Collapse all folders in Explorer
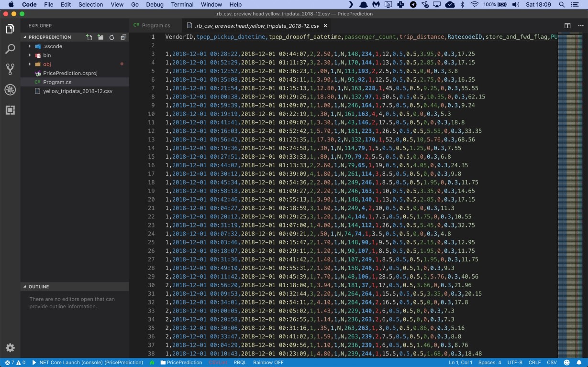Viewport: 588px width, 367px height. (123, 37)
